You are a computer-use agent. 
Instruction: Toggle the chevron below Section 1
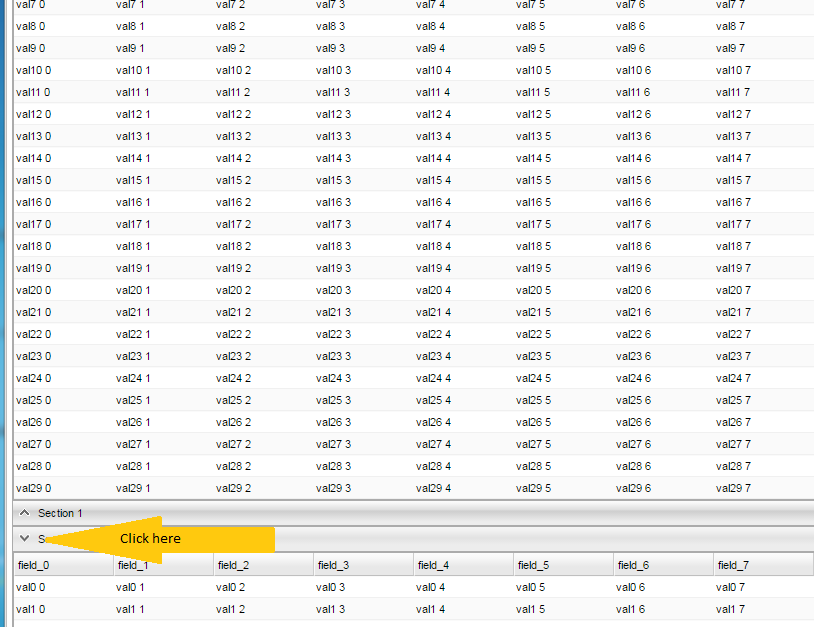click(25, 538)
